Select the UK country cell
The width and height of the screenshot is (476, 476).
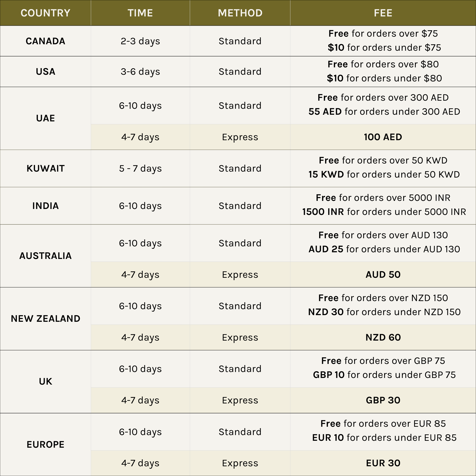click(45, 381)
